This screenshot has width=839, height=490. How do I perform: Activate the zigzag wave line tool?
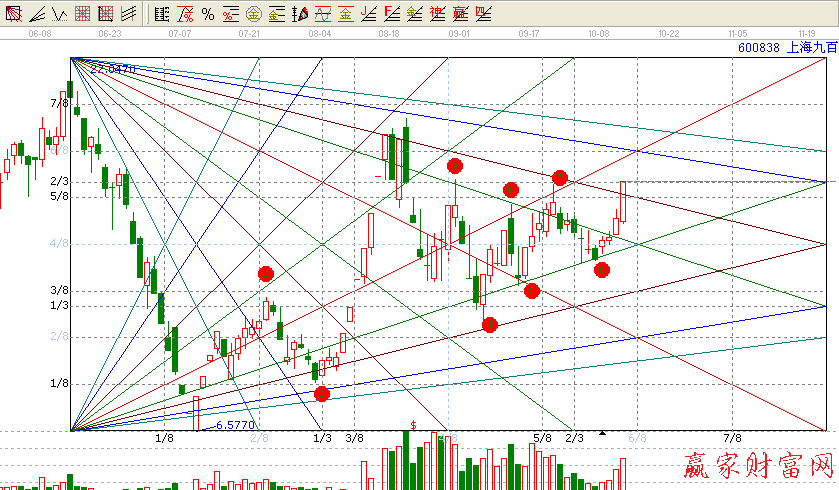[59, 13]
